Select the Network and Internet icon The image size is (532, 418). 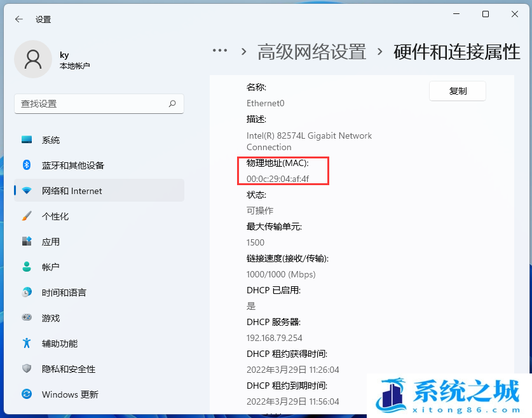click(27, 191)
